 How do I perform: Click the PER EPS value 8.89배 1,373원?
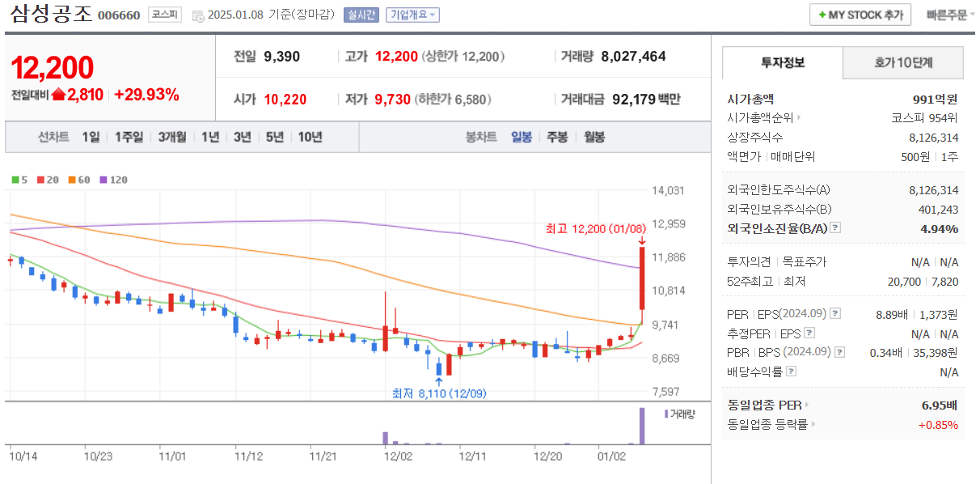click(917, 314)
